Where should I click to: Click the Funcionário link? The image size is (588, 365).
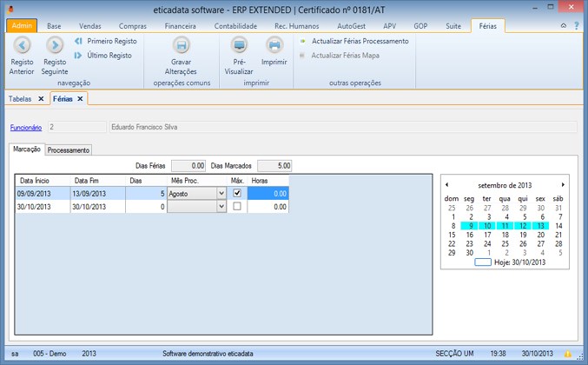click(x=26, y=128)
